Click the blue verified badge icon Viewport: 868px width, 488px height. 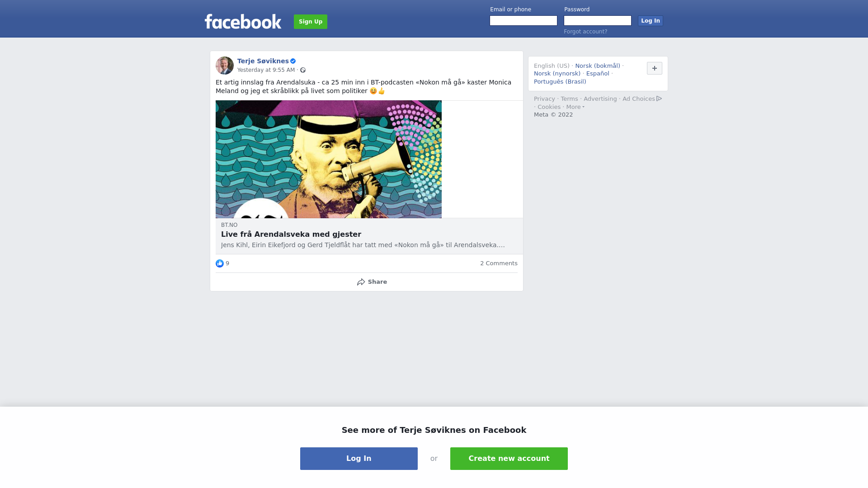(x=293, y=61)
